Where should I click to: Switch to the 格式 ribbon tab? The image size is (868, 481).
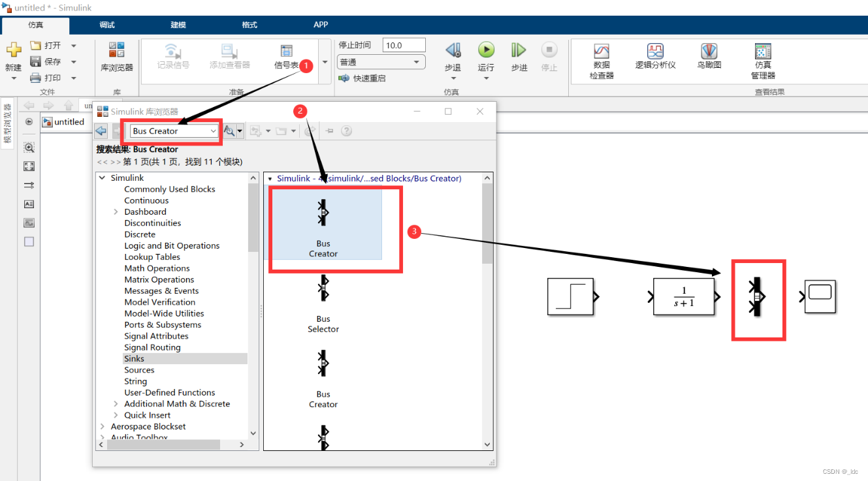249,25
